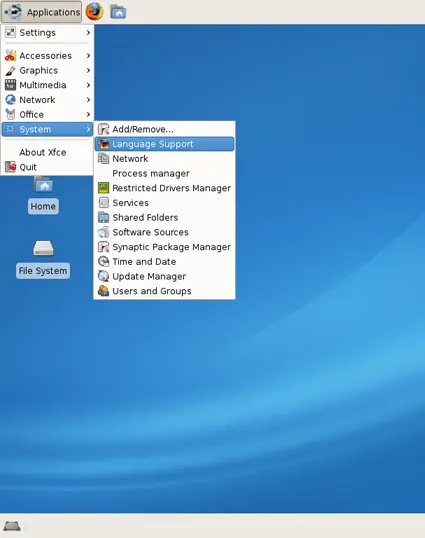The height and width of the screenshot is (538, 425).
Task: Open the Home desktop folder icon
Action: [44, 184]
